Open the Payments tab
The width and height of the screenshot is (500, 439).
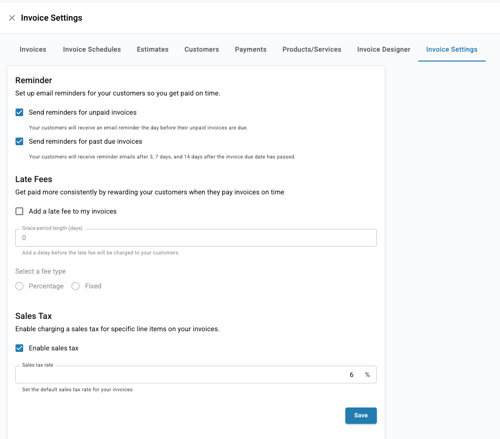(251, 49)
